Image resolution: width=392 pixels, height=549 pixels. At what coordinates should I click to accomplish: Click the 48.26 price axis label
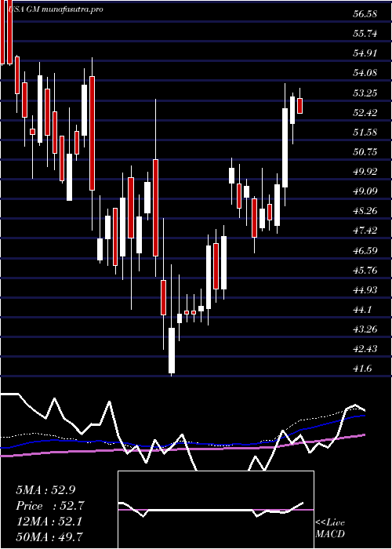click(365, 210)
